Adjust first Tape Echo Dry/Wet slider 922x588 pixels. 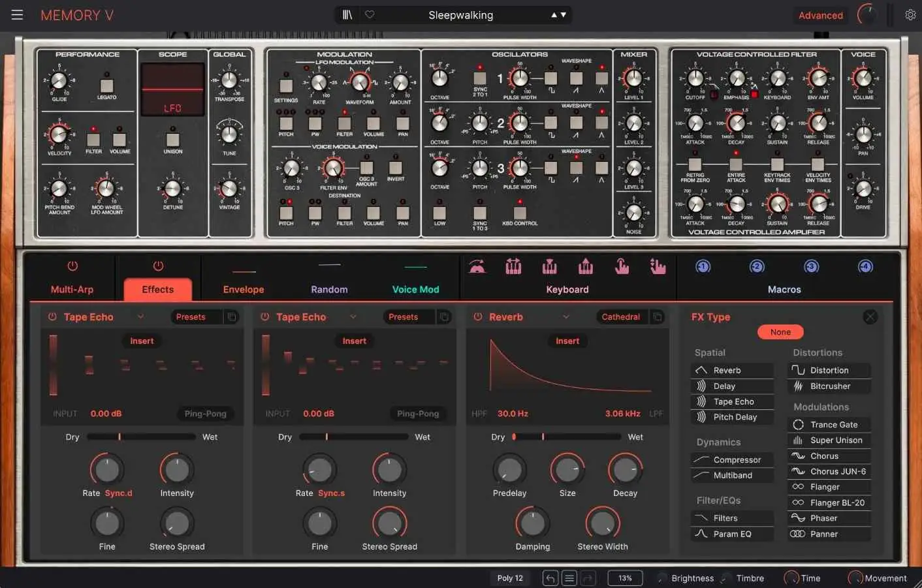point(141,437)
